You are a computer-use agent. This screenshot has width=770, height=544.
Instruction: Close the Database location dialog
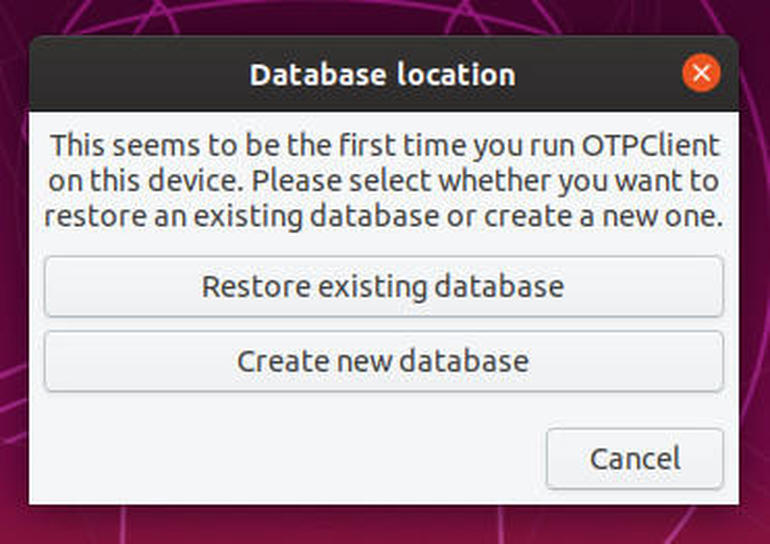tap(701, 73)
